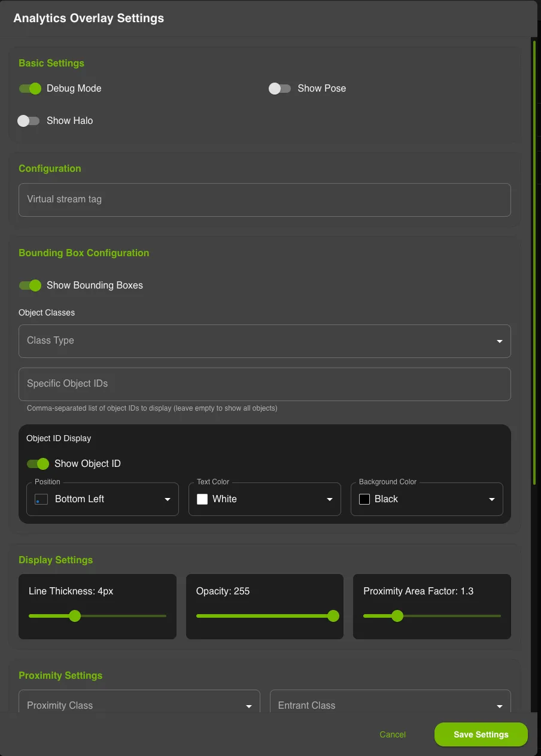Click the Proximity Area Factor: 1.3 label

tap(418, 591)
